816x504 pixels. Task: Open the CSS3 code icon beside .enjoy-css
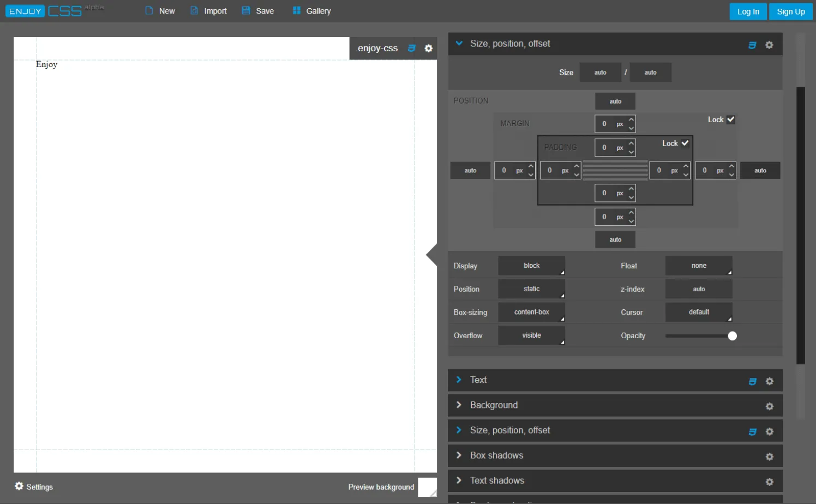point(412,48)
